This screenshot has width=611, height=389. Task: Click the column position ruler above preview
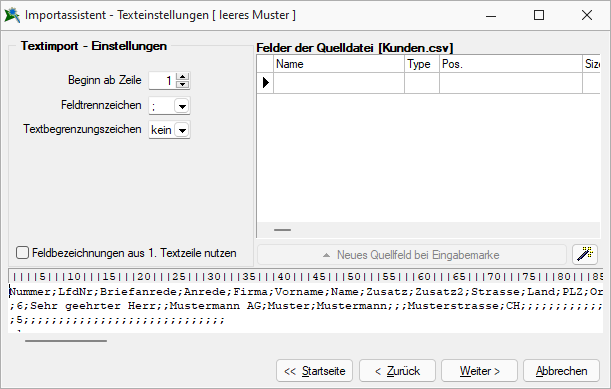click(306, 277)
